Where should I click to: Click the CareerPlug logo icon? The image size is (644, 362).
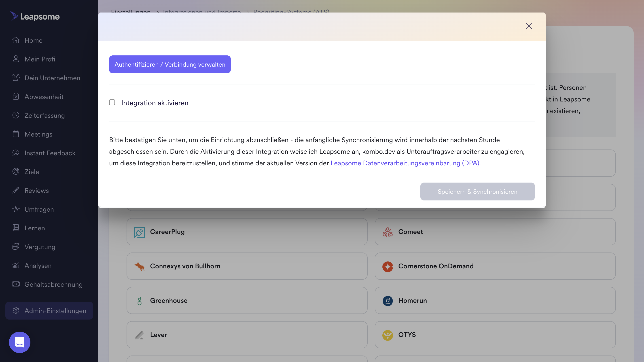139,232
